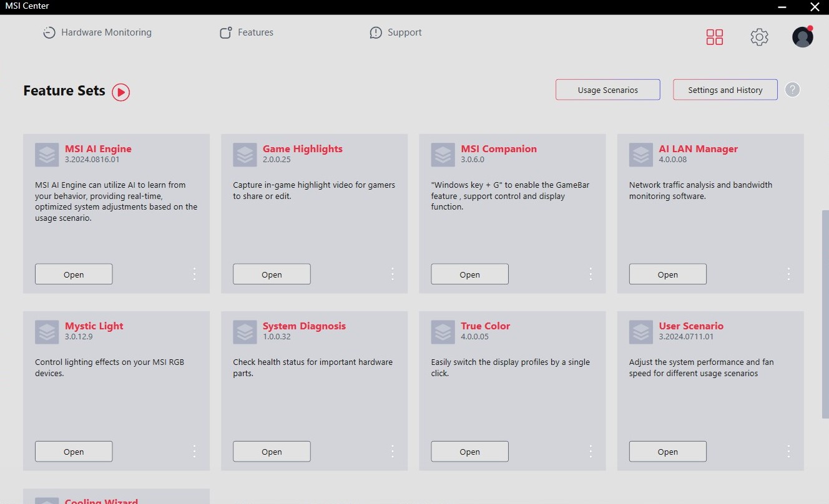This screenshot has height=504, width=829.
Task: Open settings gear icon
Action: coord(759,37)
